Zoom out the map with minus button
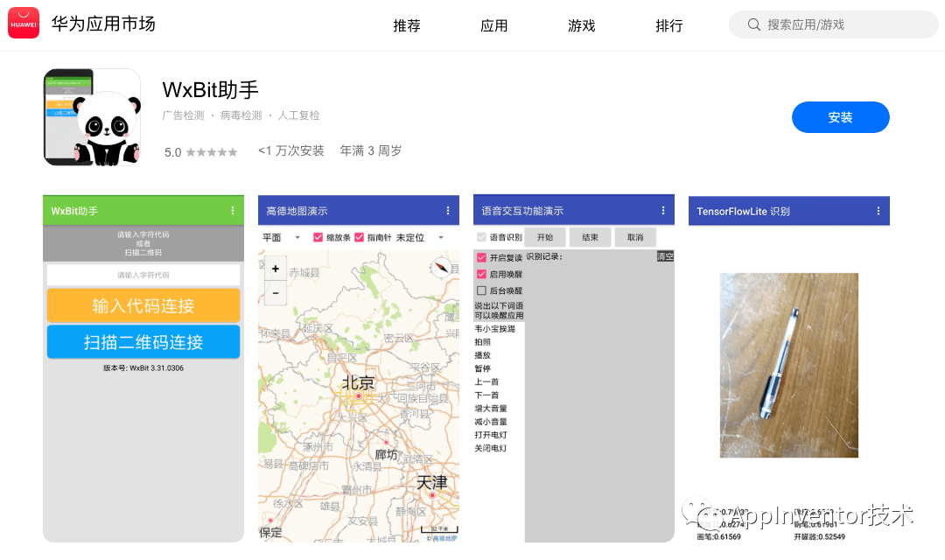 [x=276, y=293]
